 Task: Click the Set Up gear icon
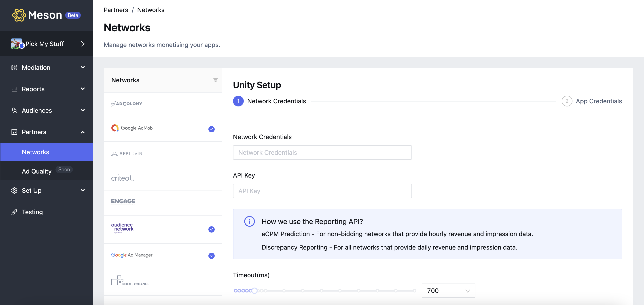point(14,191)
